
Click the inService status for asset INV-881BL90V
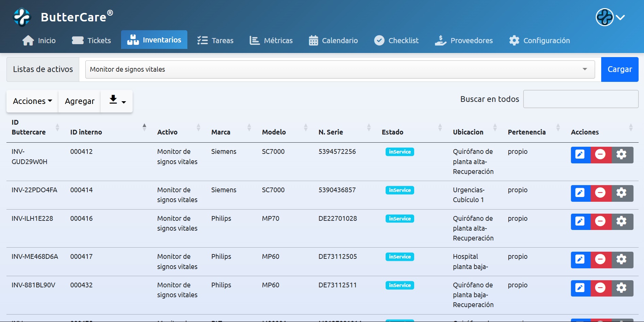(x=400, y=285)
